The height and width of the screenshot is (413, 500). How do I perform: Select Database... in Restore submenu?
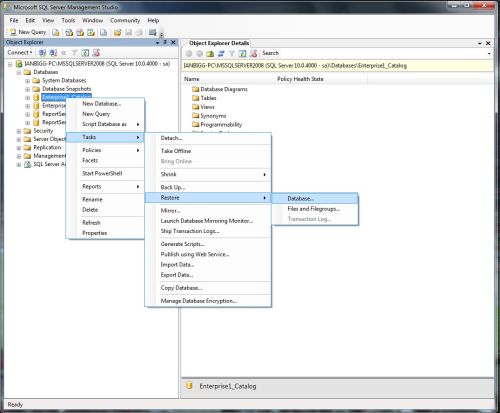[x=315, y=198]
